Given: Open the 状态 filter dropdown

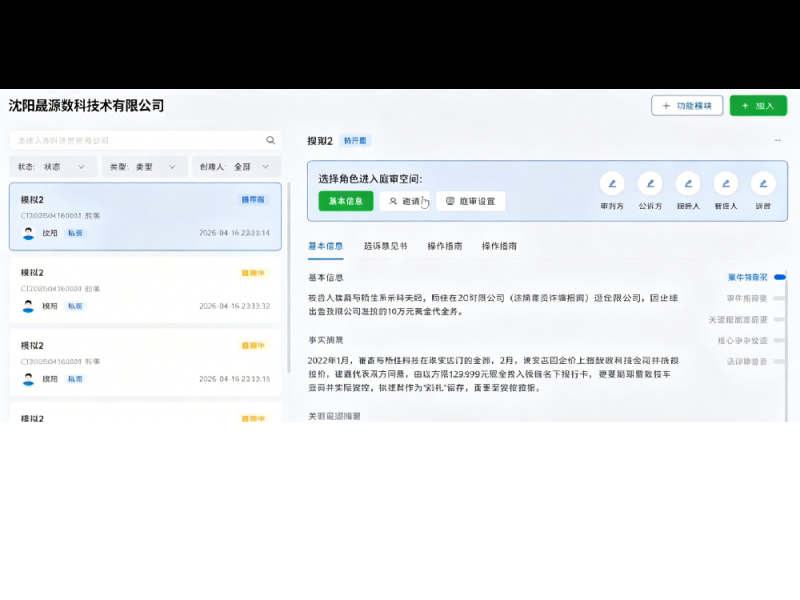Looking at the screenshot, I should [x=53, y=167].
